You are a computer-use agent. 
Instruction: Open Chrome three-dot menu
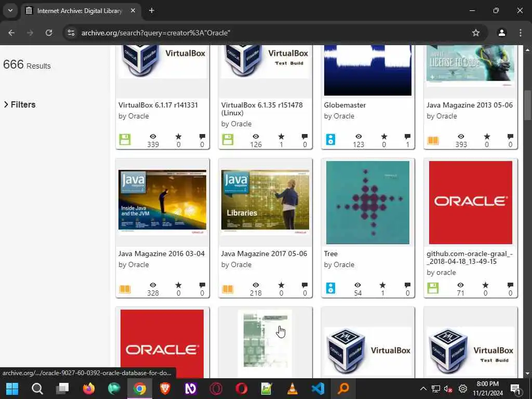pyautogui.click(x=520, y=33)
